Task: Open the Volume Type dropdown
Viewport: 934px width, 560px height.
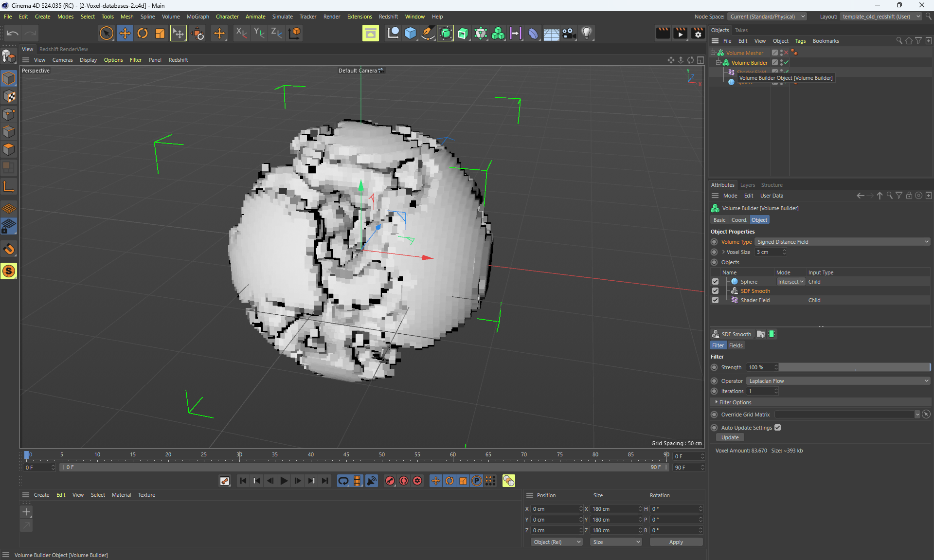Action: pos(843,242)
